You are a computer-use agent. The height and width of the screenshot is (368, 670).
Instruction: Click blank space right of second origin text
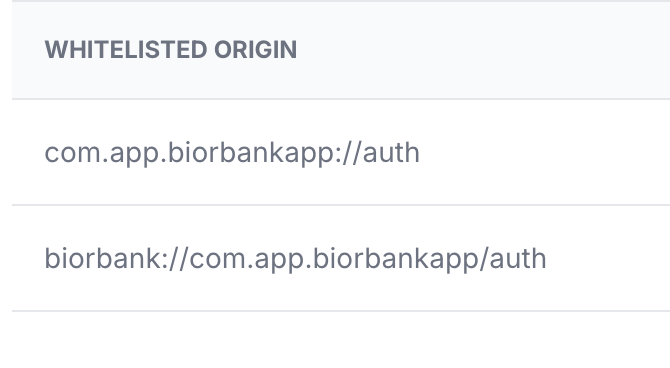[x=608, y=259]
